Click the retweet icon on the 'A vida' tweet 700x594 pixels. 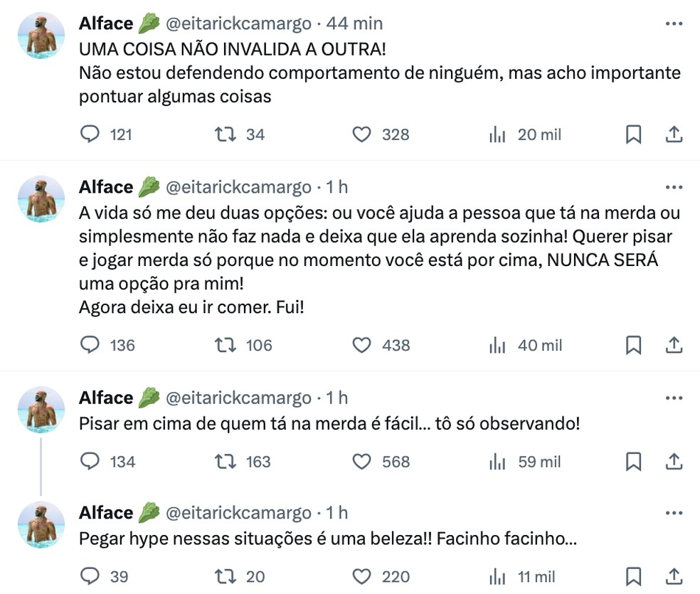[224, 345]
